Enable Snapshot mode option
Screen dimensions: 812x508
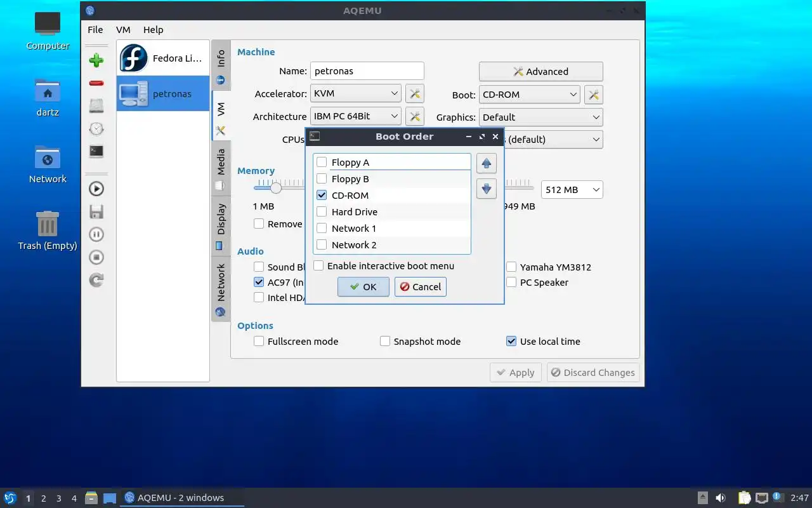click(x=385, y=341)
